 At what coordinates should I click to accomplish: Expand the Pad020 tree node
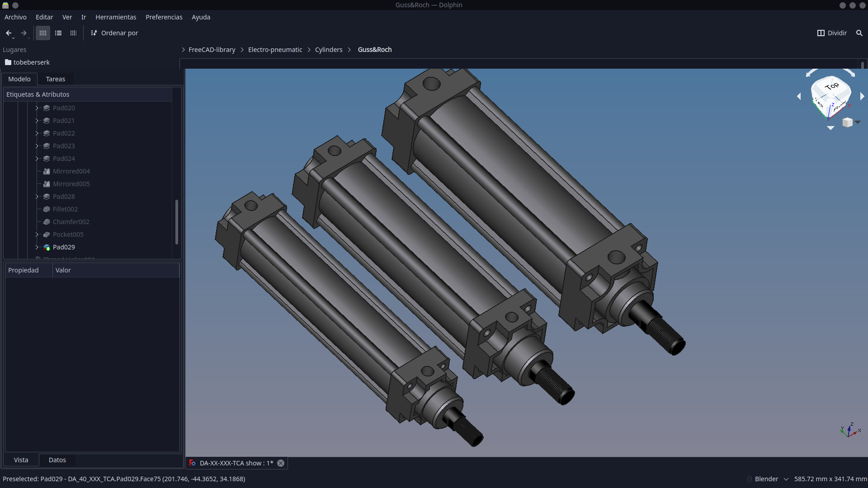click(x=37, y=108)
